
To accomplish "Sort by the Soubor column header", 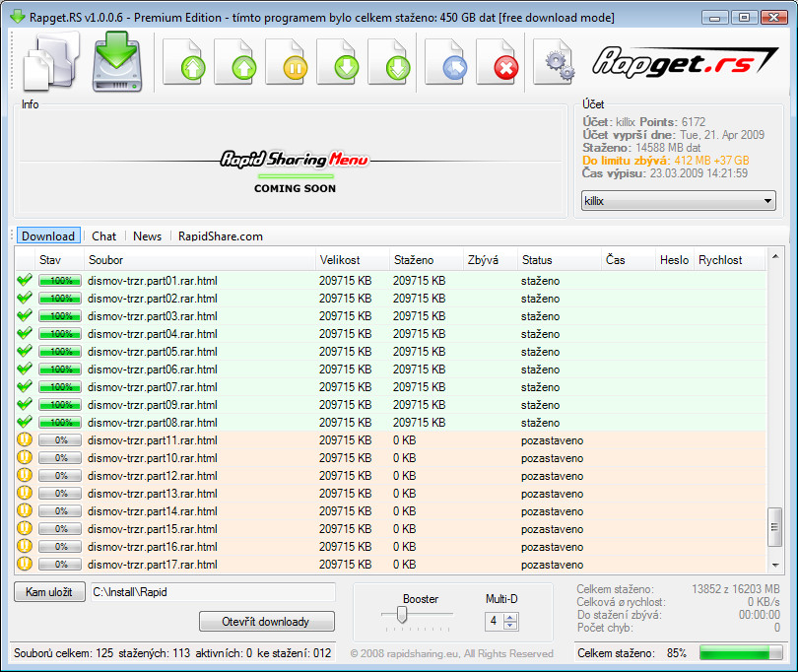I will point(199,260).
